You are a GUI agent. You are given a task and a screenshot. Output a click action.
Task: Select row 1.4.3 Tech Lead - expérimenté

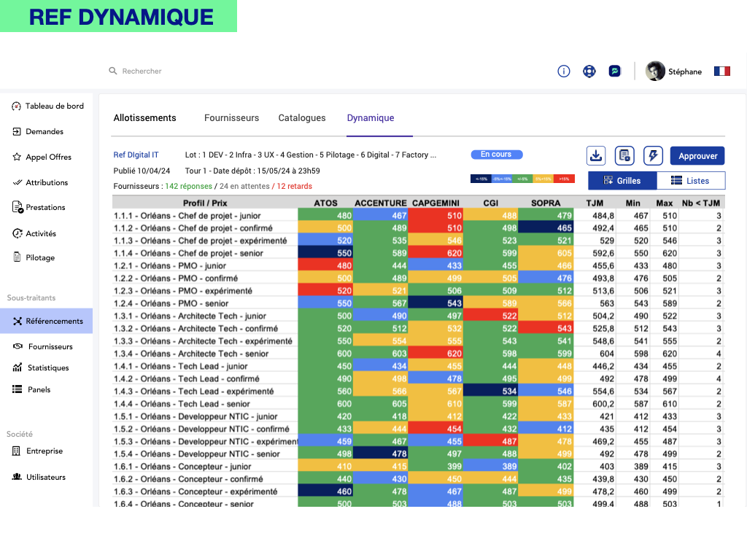pyautogui.click(x=418, y=392)
